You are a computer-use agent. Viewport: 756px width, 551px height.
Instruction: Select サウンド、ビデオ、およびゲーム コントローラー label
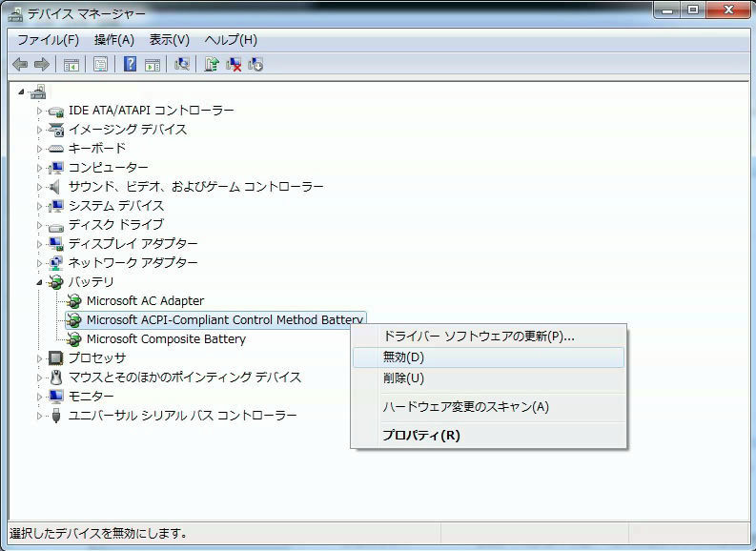tap(195, 187)
